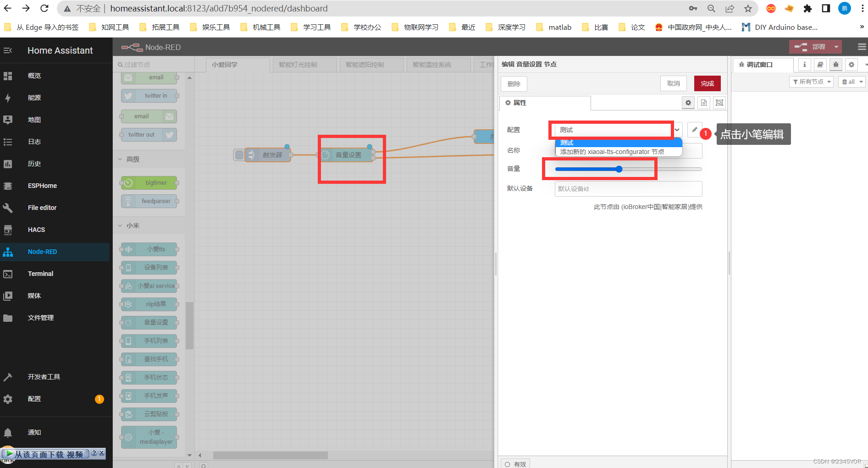The image size is (868, 468).
Task: Open HACS in sidebar
Action: pyautogui.click(x=55, y=230)
